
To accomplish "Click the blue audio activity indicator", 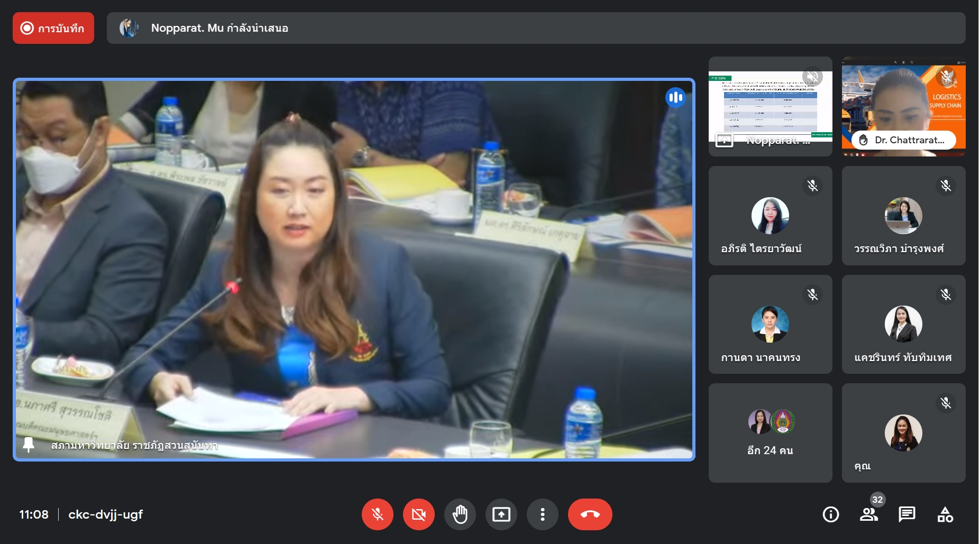I will [x=675, y=97].
